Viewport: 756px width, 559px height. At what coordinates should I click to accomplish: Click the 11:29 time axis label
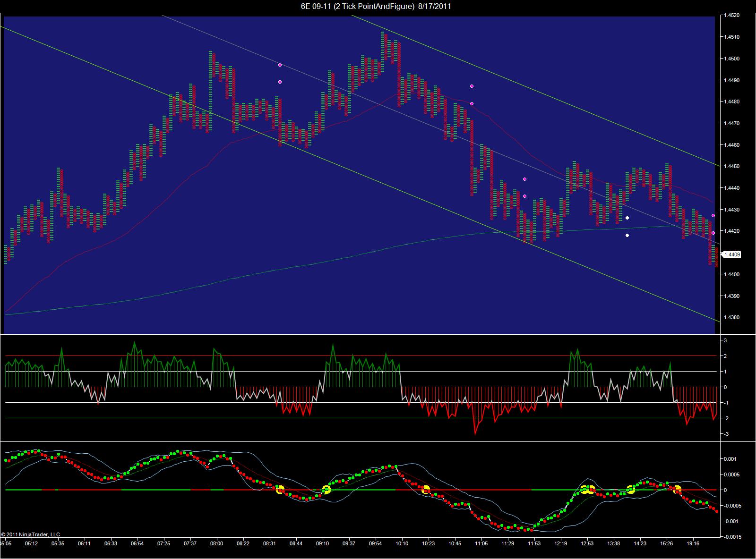(x=508, y=543)
